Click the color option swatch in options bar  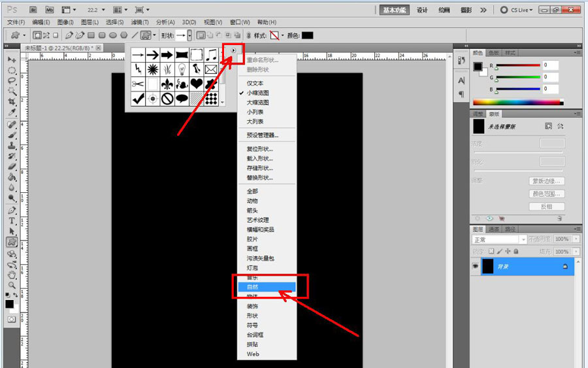coord(306,35)
